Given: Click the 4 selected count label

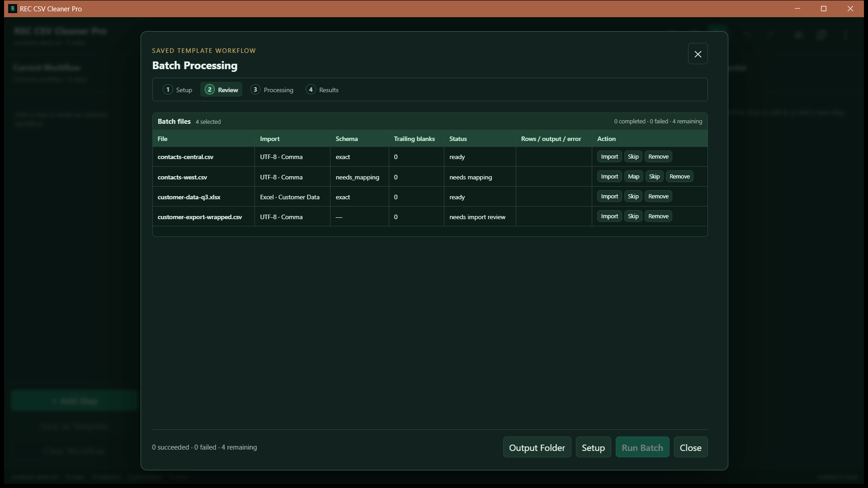Looking at the screenshot, I should pyautogui.click(x=208, y=122).
